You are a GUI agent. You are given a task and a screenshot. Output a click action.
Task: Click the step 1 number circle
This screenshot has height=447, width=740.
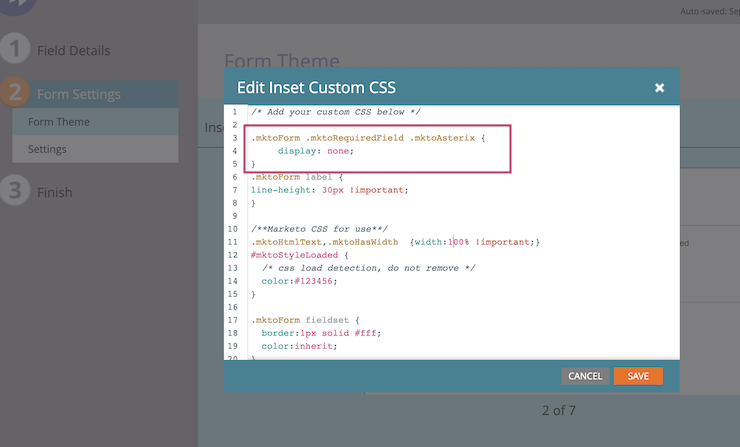pyautogui.click(x=14, y=49)
